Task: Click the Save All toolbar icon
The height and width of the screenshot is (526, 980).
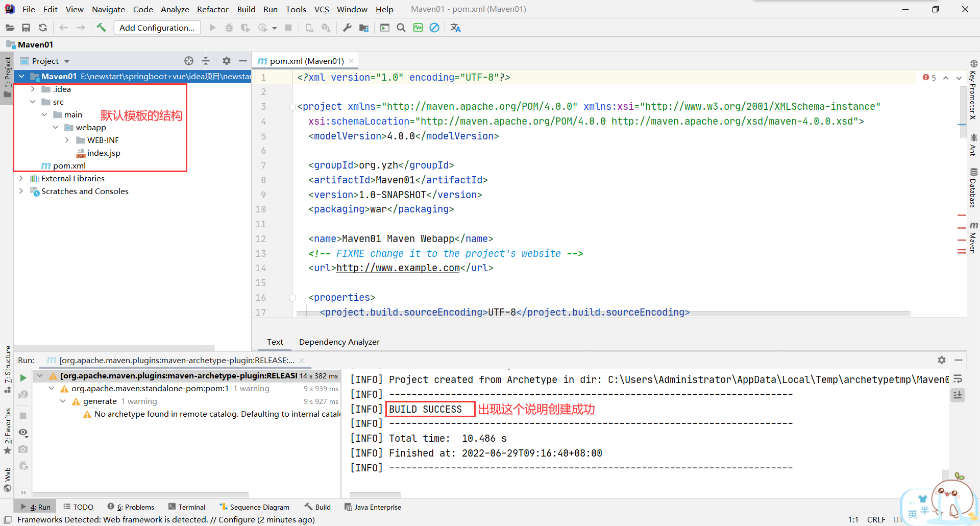Action: [26, 28]
